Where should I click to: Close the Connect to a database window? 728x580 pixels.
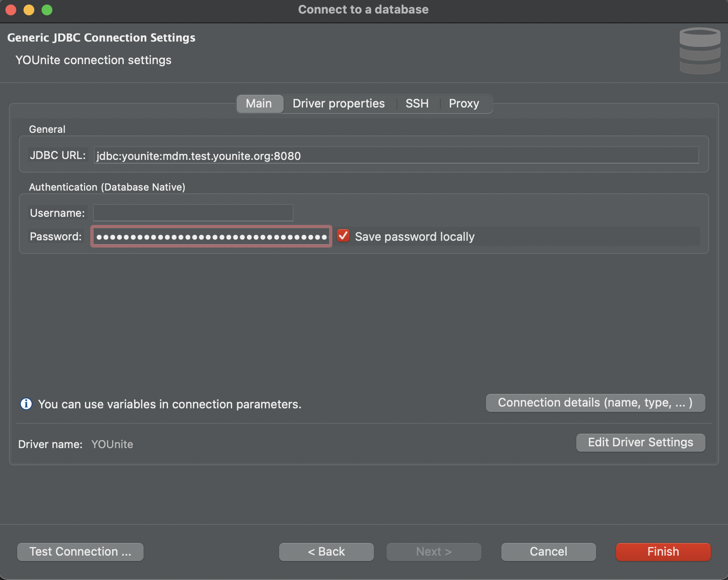(11, 10)
